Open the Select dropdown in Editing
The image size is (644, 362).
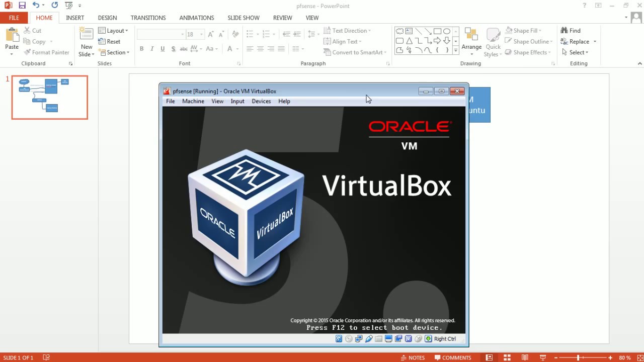(575, 52)
